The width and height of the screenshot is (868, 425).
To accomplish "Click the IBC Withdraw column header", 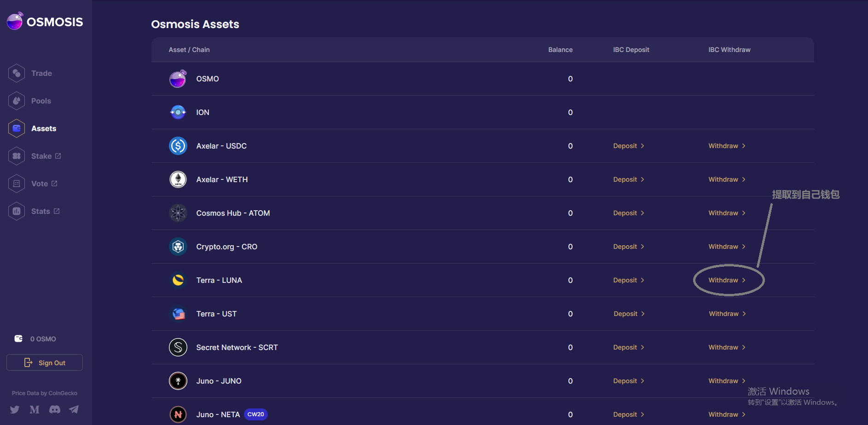I will coord(729,50).
